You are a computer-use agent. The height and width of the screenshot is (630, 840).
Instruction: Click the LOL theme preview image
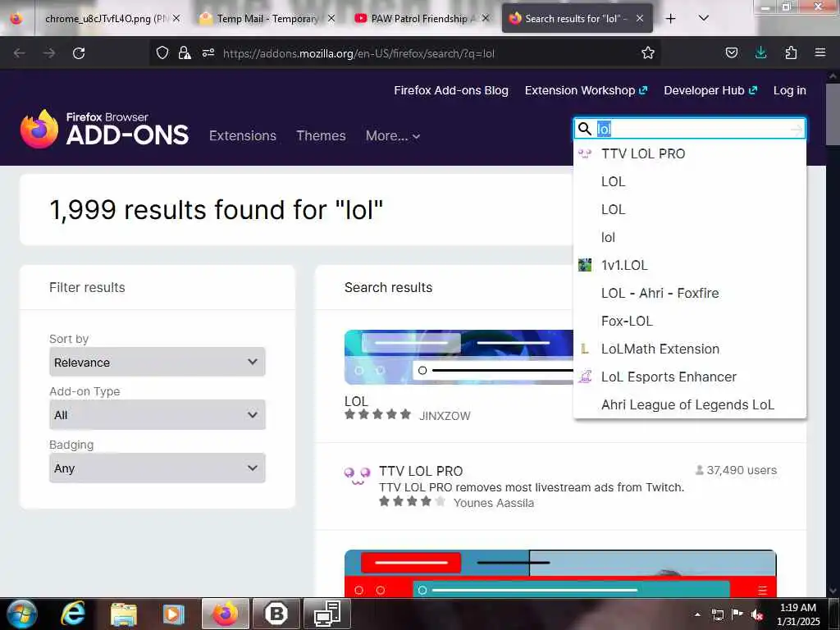pos(459,358)
